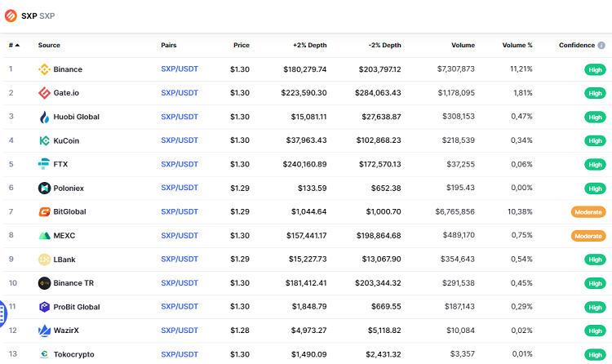The image size is (612, 364).
Task: Open WazirX SXP/USDT pair link
Action: pyautogui.click(x=180, y=331)
